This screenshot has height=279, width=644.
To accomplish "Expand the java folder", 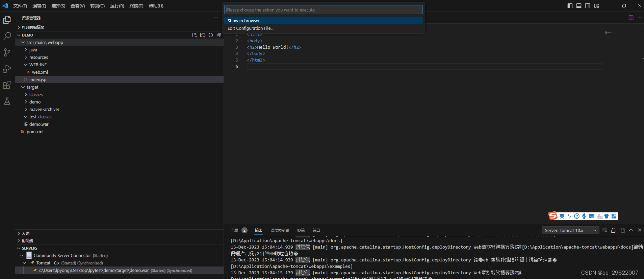I will click(120, 50).
